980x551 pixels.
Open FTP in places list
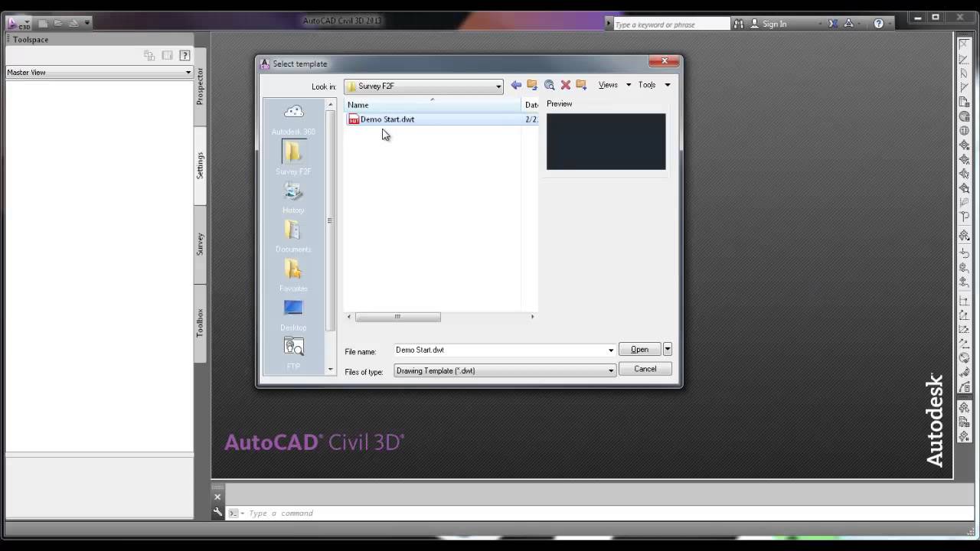pos(293,354)
